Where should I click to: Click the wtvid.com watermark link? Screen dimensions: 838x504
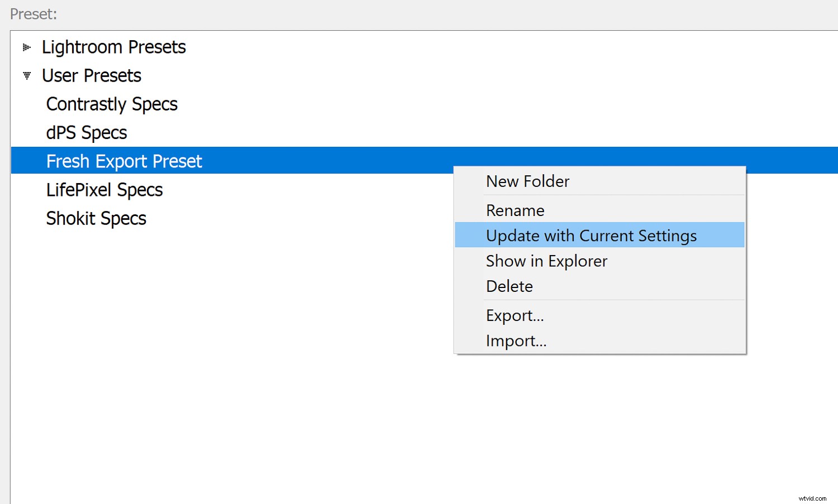813,498
